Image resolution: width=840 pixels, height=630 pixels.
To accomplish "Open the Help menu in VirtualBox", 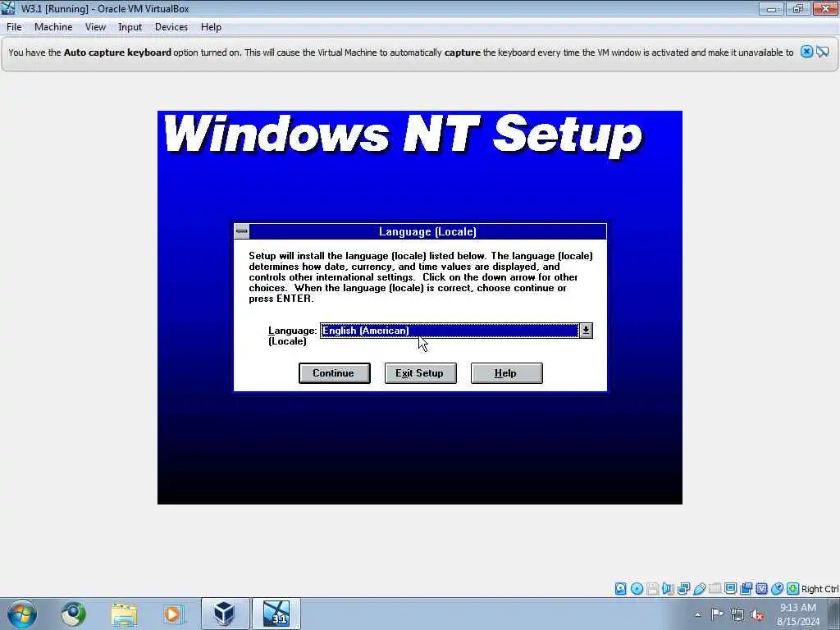I will click(211, 27).
